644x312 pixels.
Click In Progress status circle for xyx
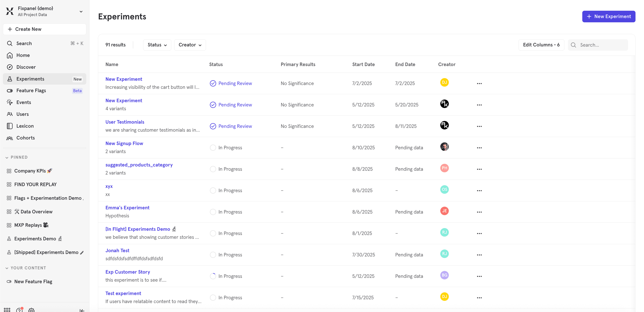coord(213,190)
